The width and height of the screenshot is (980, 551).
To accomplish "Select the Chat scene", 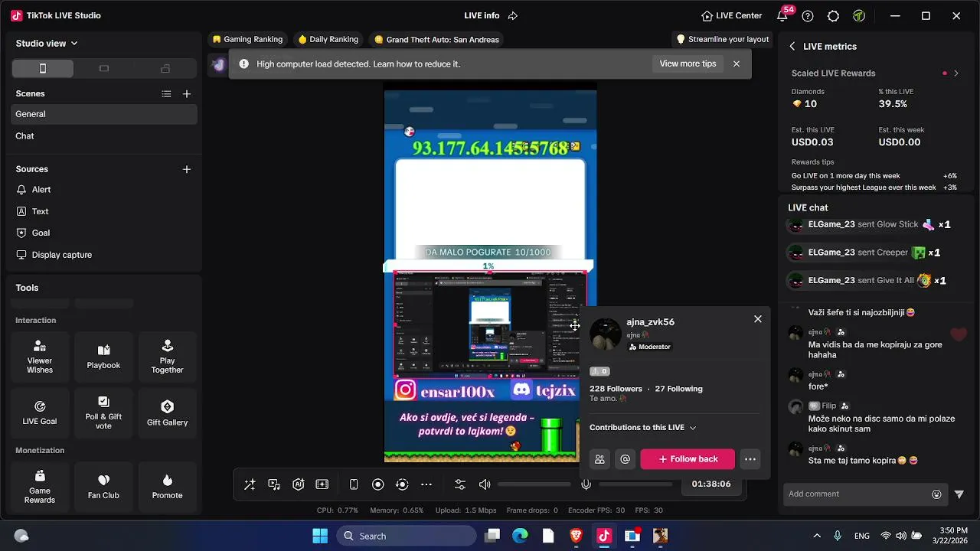I will (104, 136).
